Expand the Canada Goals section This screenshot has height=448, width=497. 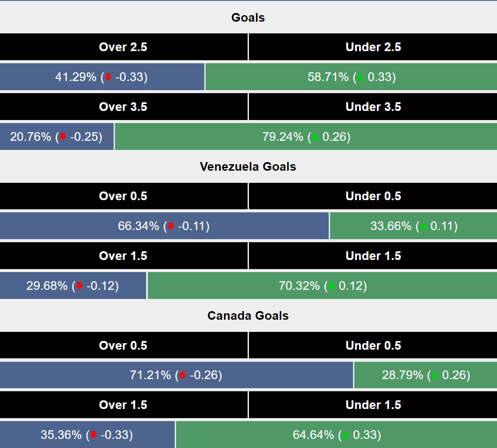pyautogui.click(x=248, y=316)
